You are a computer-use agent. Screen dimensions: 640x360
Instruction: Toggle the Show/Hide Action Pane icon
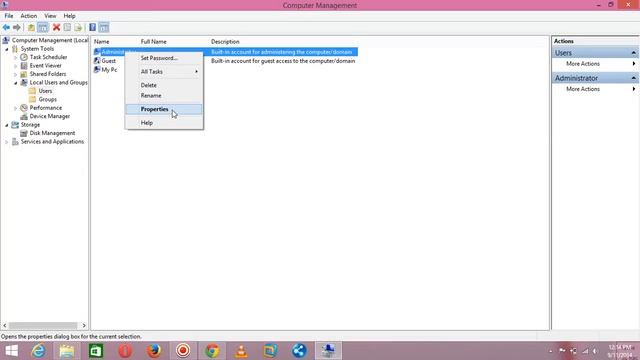[x=104, y=27]
